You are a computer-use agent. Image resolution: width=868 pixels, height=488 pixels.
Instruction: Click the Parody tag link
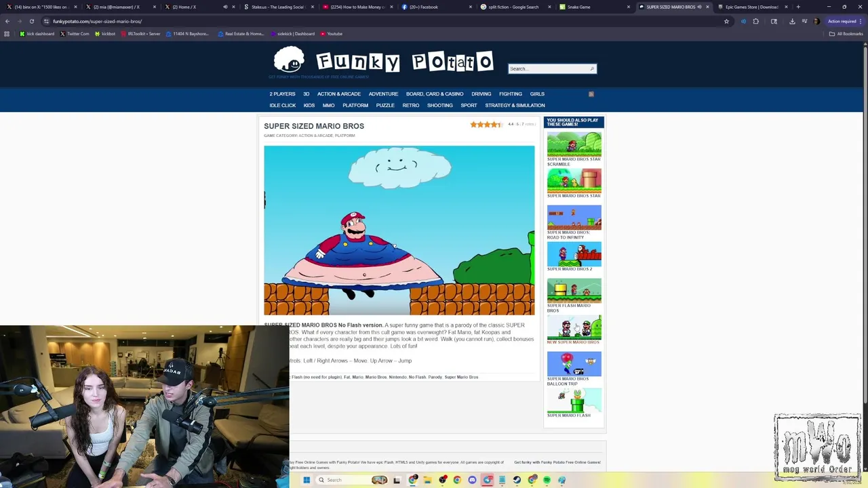click(x=435, y=377)
